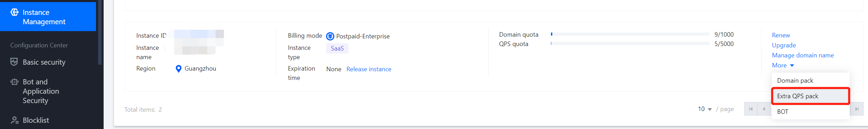
Task: Click the SaaS instance type tag
Action: click(337, 48)
